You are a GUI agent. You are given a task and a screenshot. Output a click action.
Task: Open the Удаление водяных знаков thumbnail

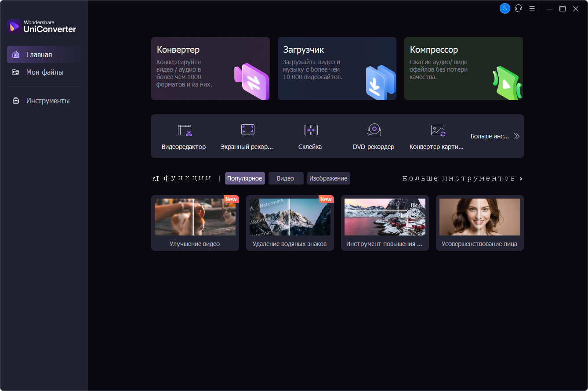pos(290,217)
